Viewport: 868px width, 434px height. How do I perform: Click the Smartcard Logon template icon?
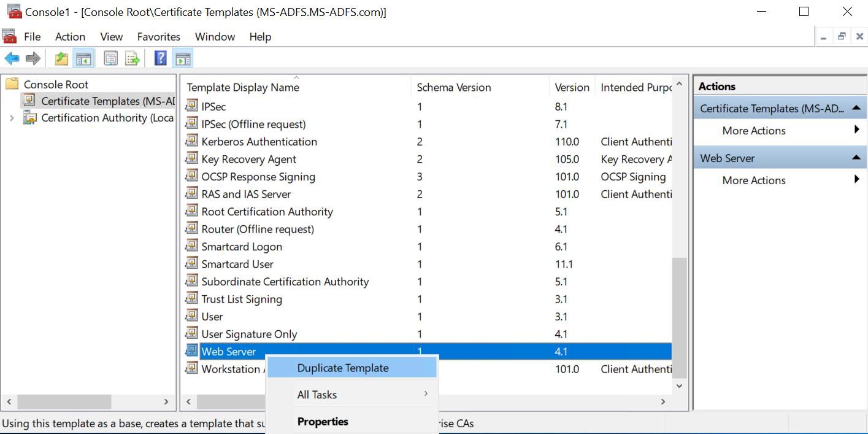192,246
